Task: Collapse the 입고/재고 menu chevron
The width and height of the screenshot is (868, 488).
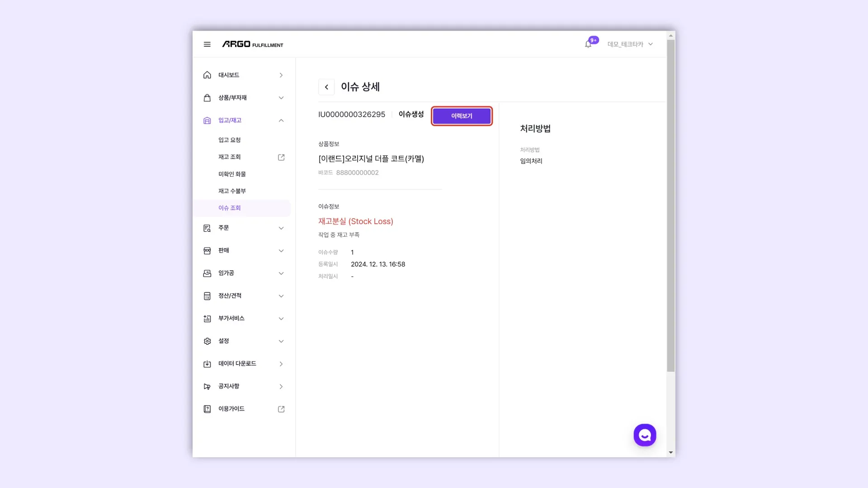Action: click(x=281, y=120)
